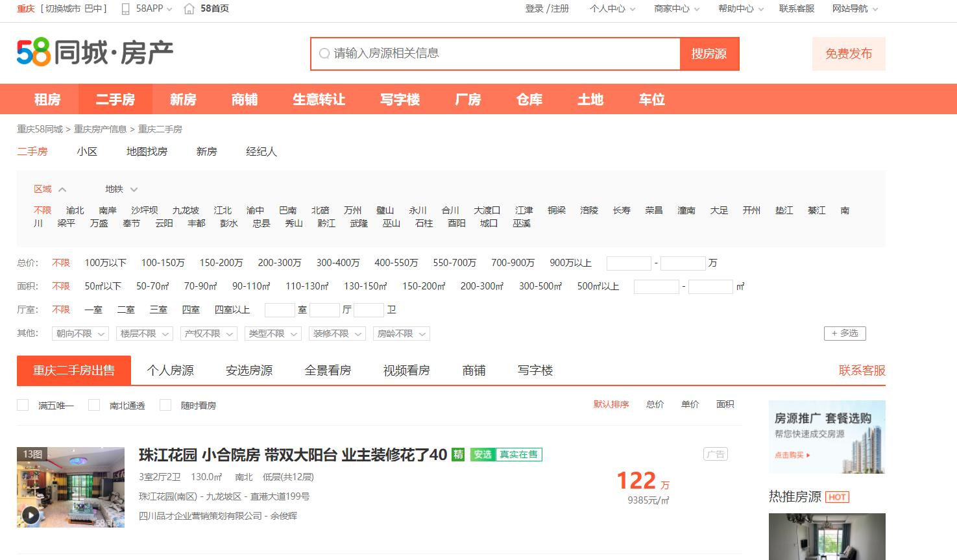Collapse the 区域 filter section
This screenshot has width=957, height=560.
(x=62, y=189)
